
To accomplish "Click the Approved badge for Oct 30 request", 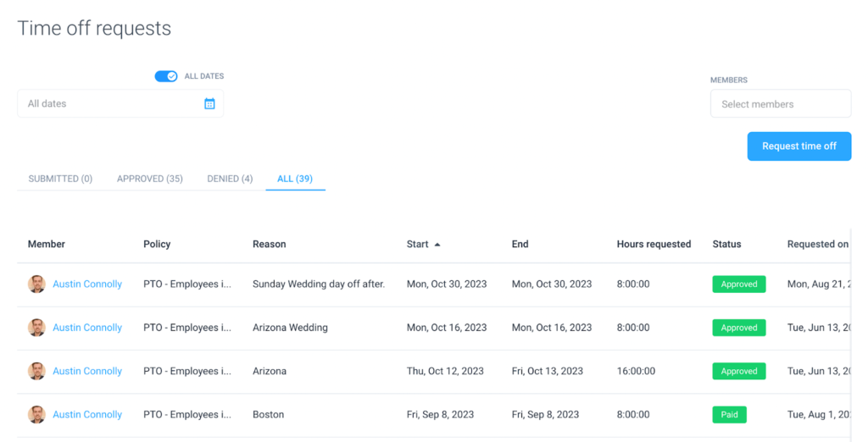I will 738,285.
